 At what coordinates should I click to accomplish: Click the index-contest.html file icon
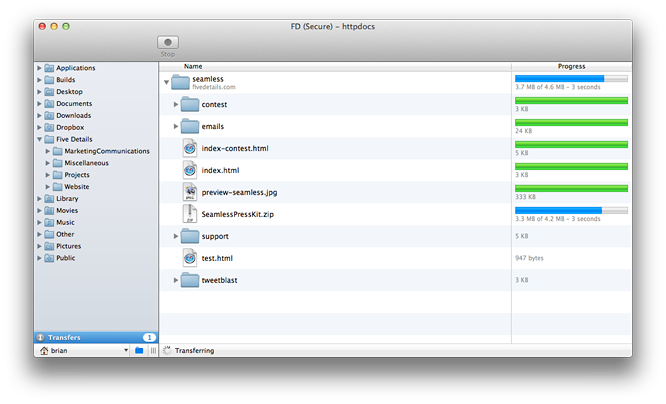click(x=189, y=148)
